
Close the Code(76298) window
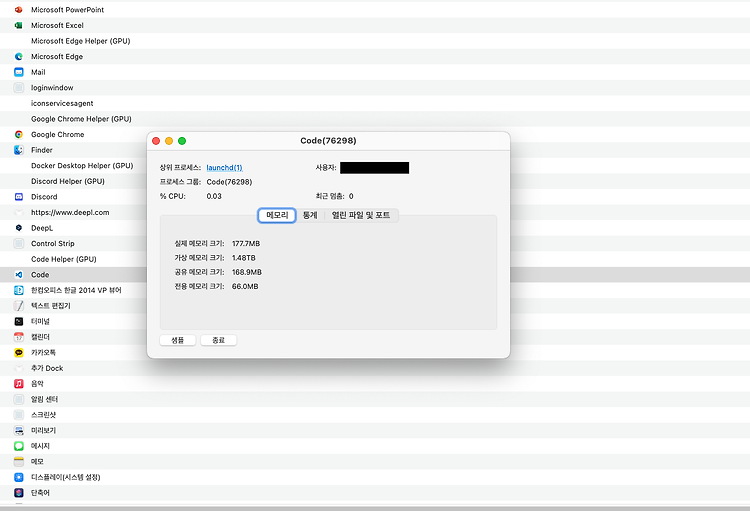tap(156, 141)
